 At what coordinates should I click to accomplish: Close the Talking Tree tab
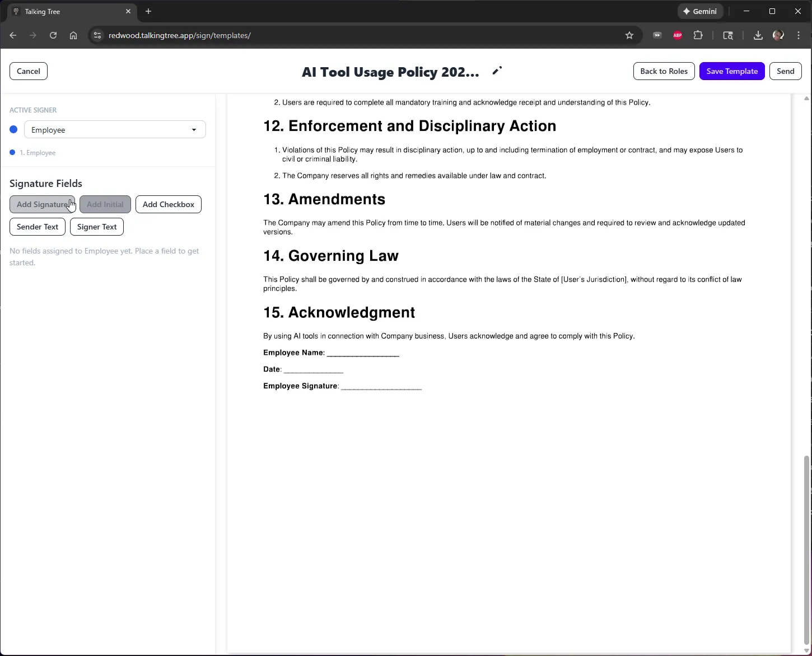128,11
